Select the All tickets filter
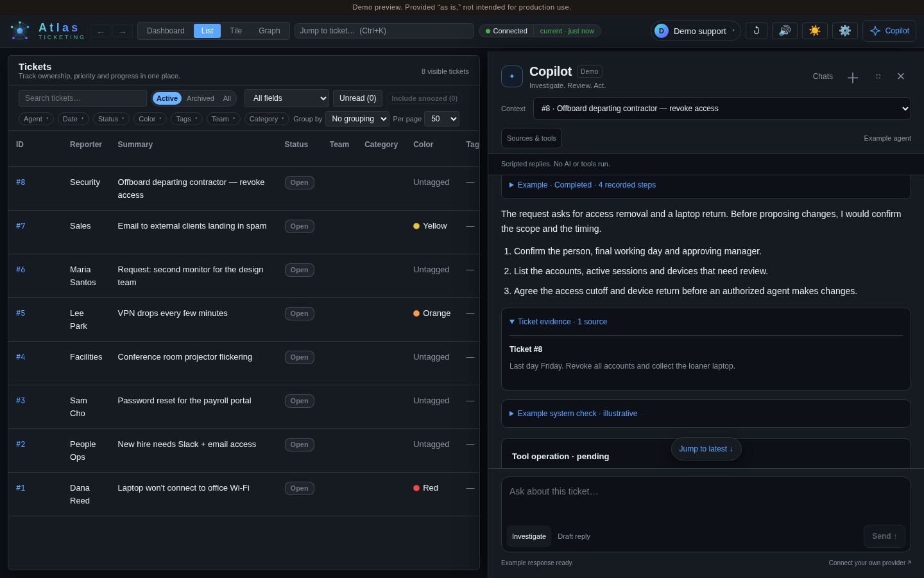 pos(227,98)
